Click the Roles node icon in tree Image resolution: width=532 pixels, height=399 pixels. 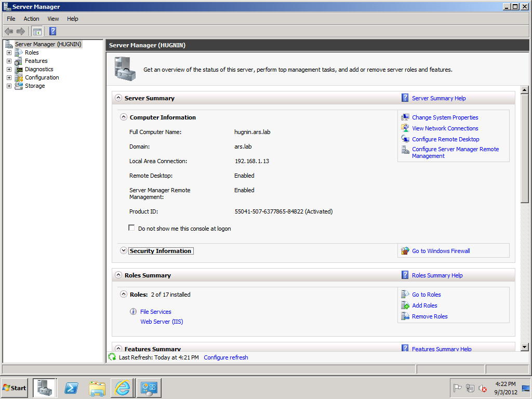tap(19, 52)
